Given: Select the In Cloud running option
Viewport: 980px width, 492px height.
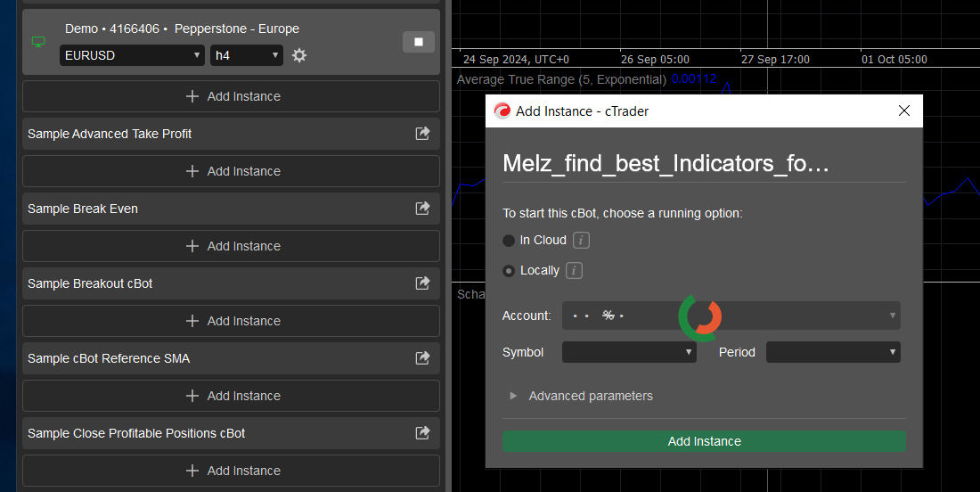Looking at the screenshot, I should click(509, 241).
